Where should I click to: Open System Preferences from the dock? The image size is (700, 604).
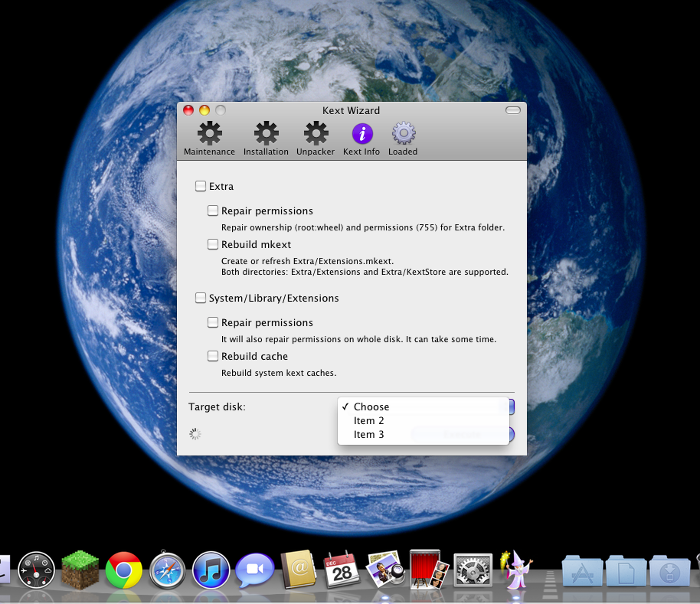tap(473, 570)
